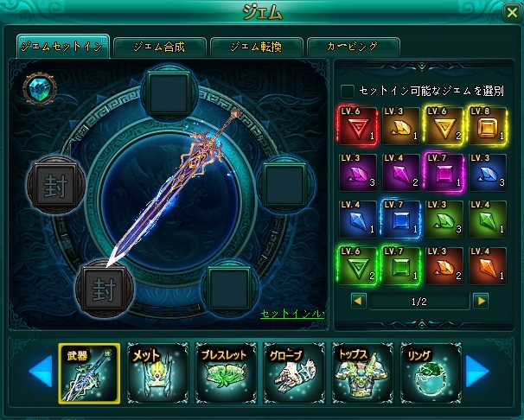Enable セットイン可能なジェムを選別 checkbox
Viewport: 524px width, 420px height.
click(x=348, y=91)
